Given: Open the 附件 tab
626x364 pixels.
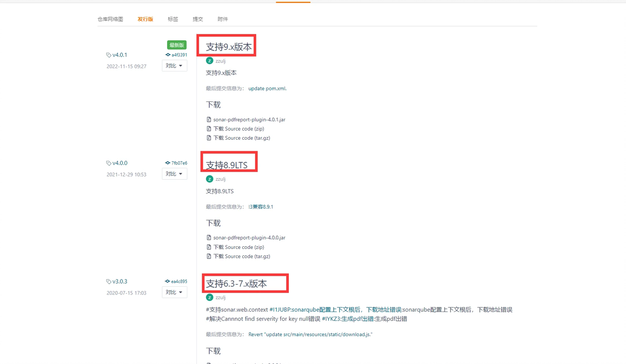Looking at the screenshot, I should click(x=223, y=19).
